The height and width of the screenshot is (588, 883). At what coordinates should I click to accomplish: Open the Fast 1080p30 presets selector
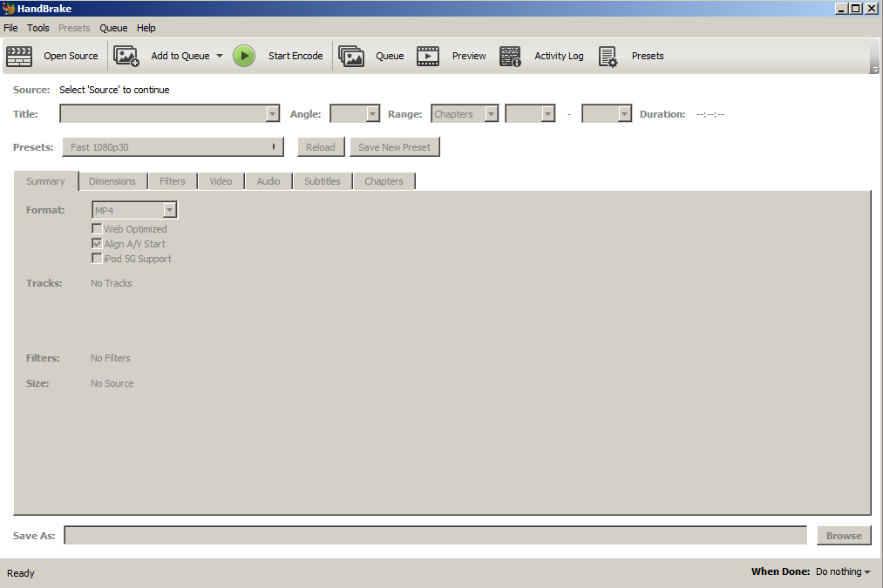[173, 147]
